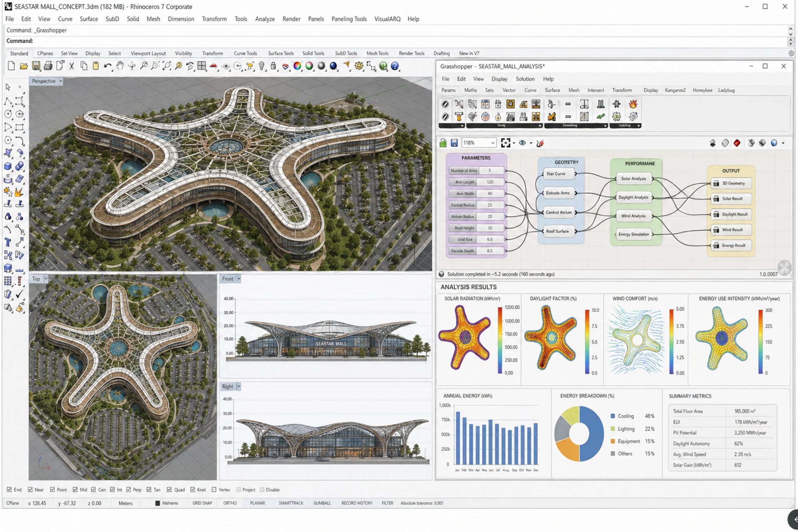Screen dimensions: 798x532
Task: Click the Gumball status bar button
Action: point(322,503)
